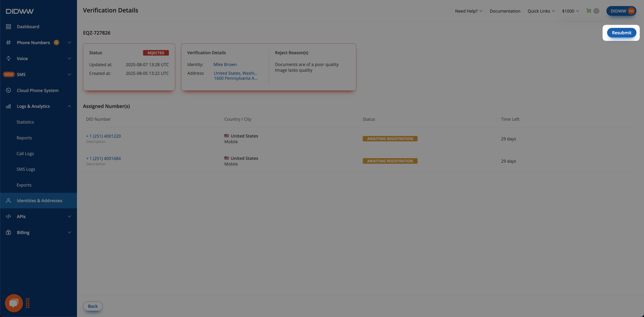Click the verification ID EQZ-727826

(96, 33)
